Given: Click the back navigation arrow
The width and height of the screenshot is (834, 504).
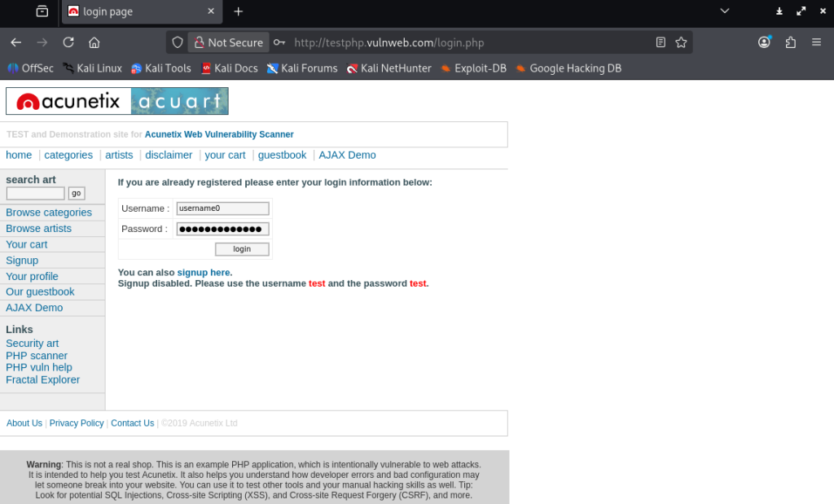Looking at the screenshot, I should (16, 42).
